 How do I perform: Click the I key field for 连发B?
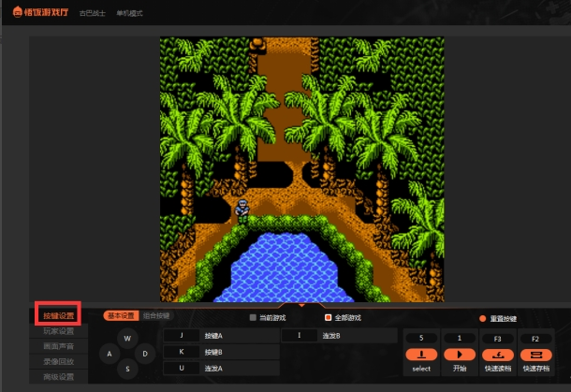pyautogui.click(x=300, y=335)
